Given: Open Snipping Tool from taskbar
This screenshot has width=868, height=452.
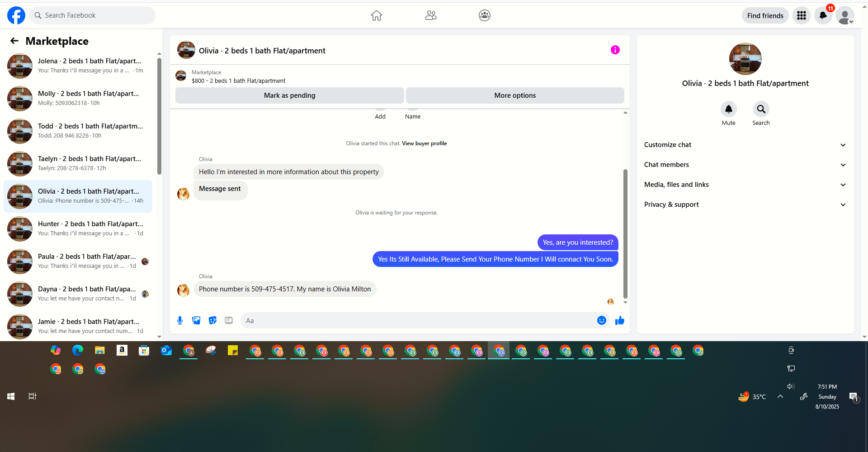Looking at the screenshot, I should [211, 350].
